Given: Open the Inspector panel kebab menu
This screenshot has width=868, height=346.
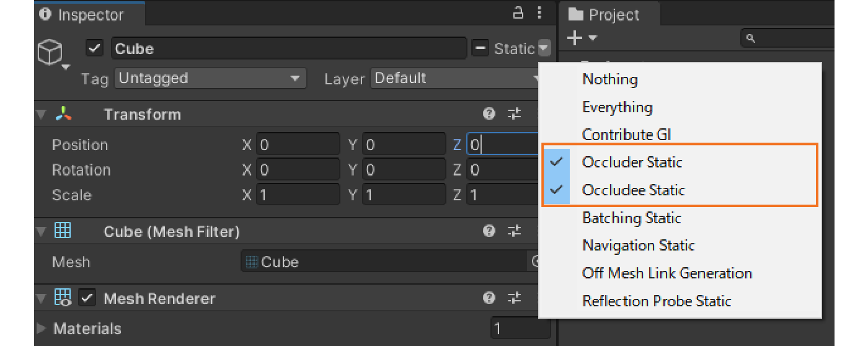Looking at the screenshot, I should 539,13.
